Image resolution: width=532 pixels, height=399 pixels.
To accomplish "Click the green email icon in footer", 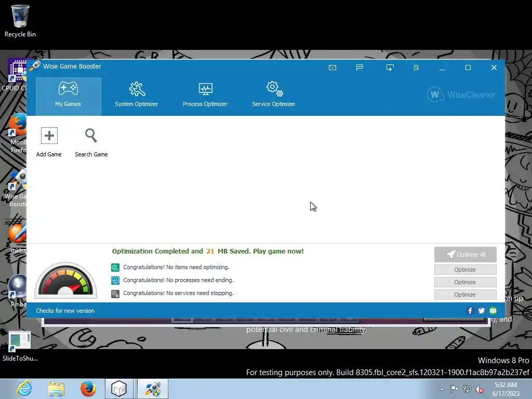I will [x=493, y=311].
